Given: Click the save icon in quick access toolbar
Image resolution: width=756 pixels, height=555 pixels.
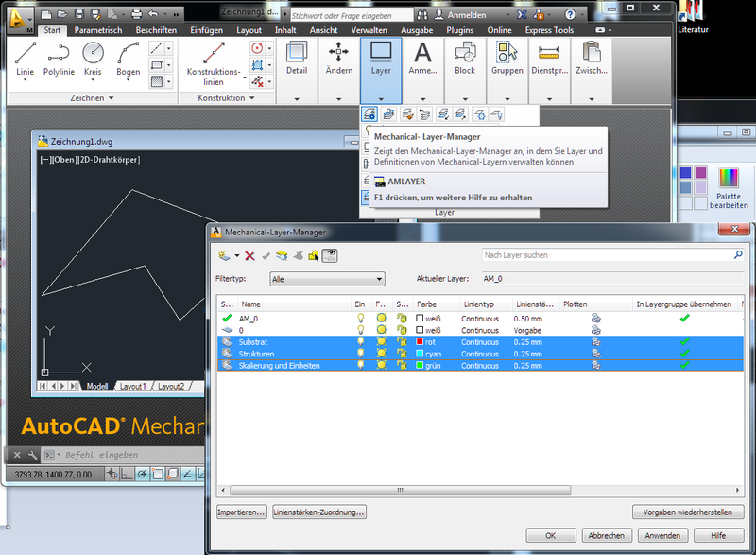Looking at the screenshot, I should pyautogui.click(x=79, y=14).
